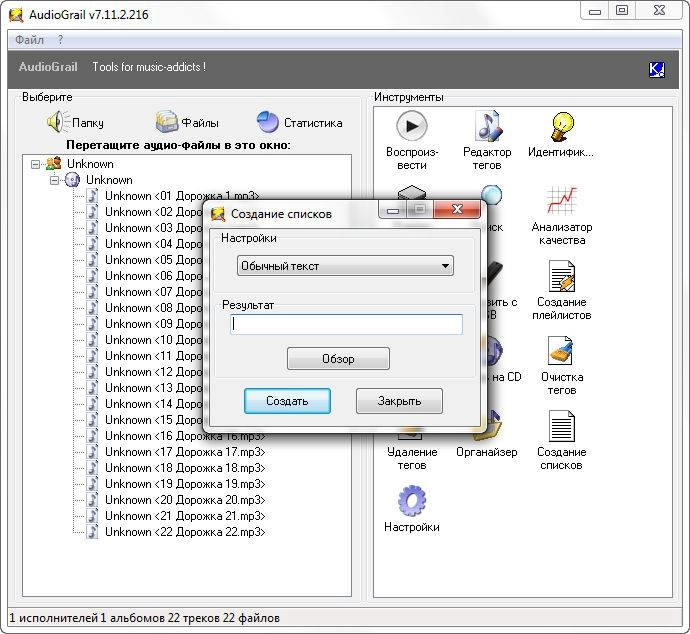The image size is (690, 634).
Task: Select track Unknown <22 Дорожка 22.mp3>
Action: click(x=185, y=532)
